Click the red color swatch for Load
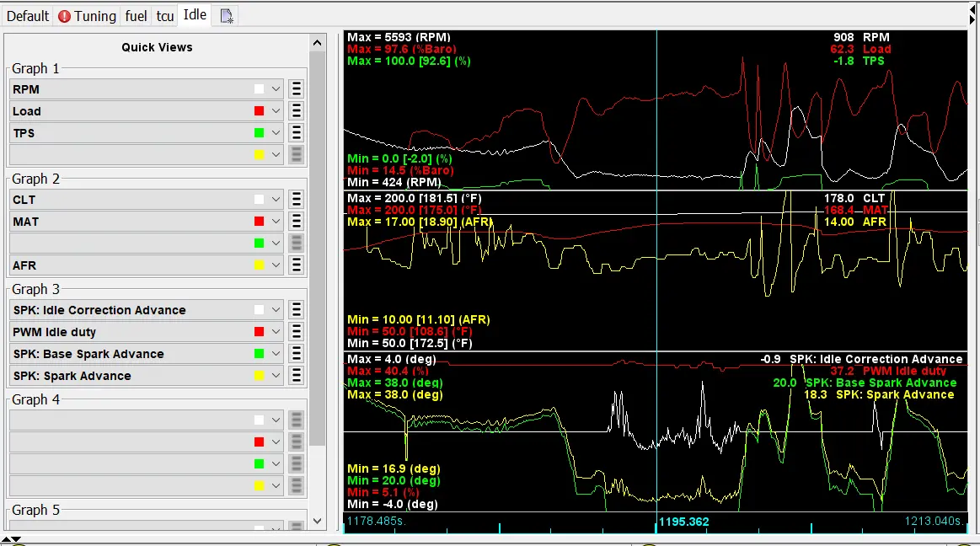The width and height of the screenshot is (980, 546). 259,111
